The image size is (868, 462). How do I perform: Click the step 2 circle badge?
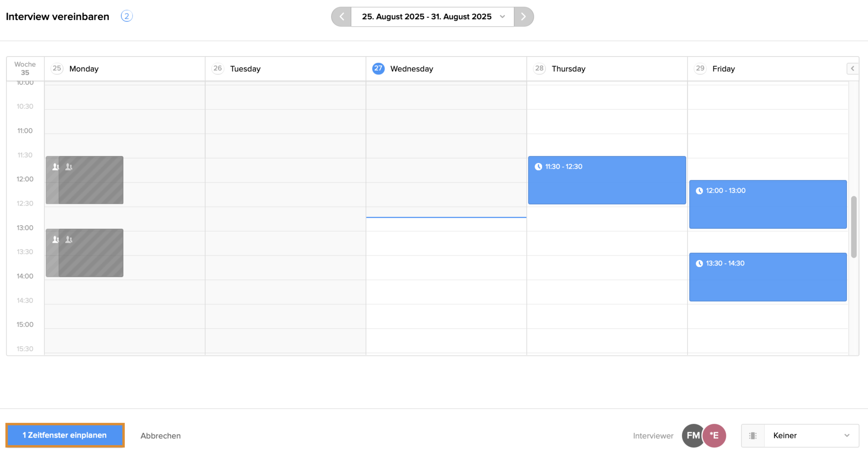(x=127, y=16)
